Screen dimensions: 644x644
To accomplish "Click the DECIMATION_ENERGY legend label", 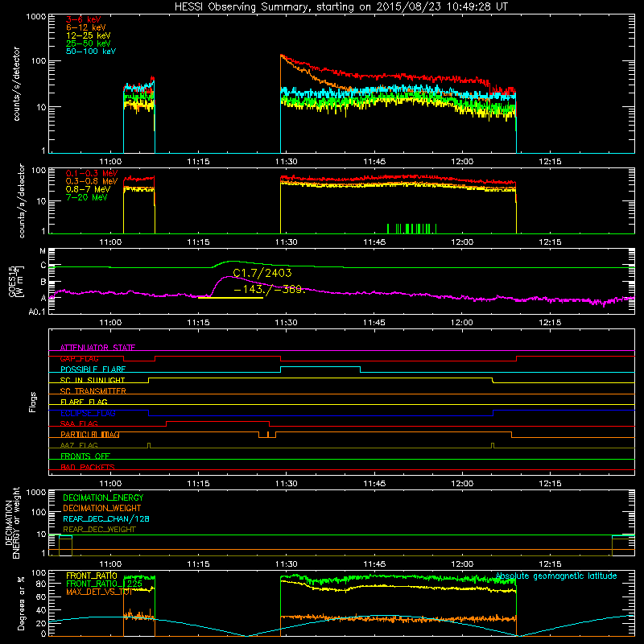I will [103, 497].
